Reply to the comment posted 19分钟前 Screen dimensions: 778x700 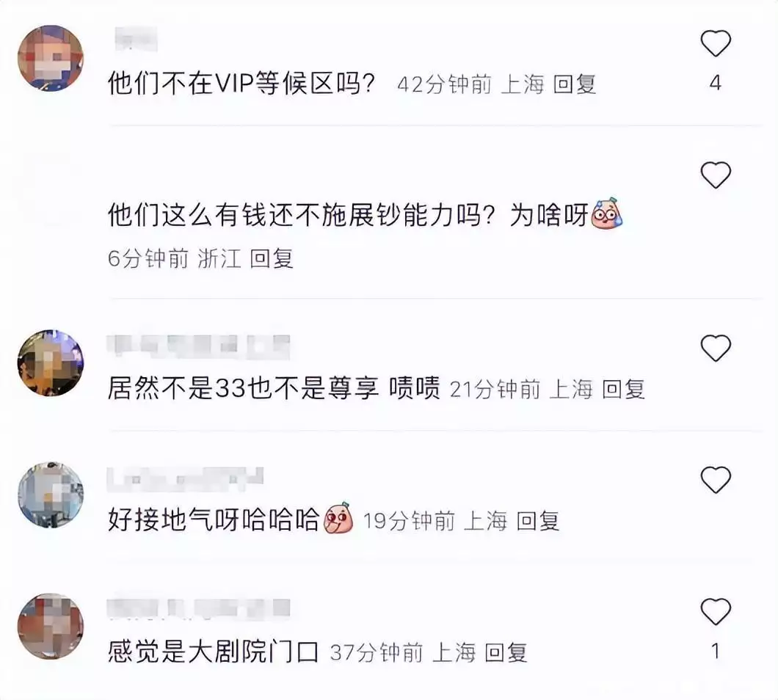coord(538,521)
